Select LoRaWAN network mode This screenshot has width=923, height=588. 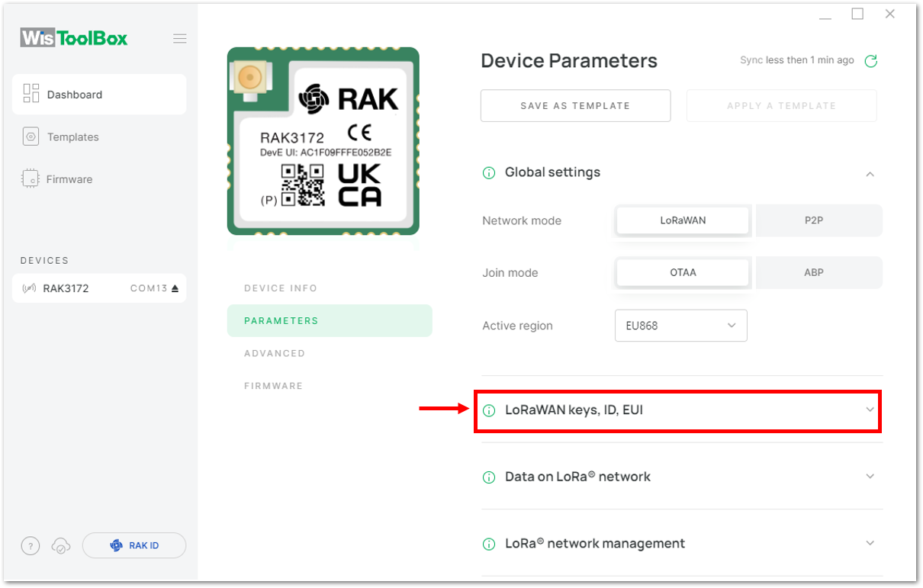click(x=683, y=220)
